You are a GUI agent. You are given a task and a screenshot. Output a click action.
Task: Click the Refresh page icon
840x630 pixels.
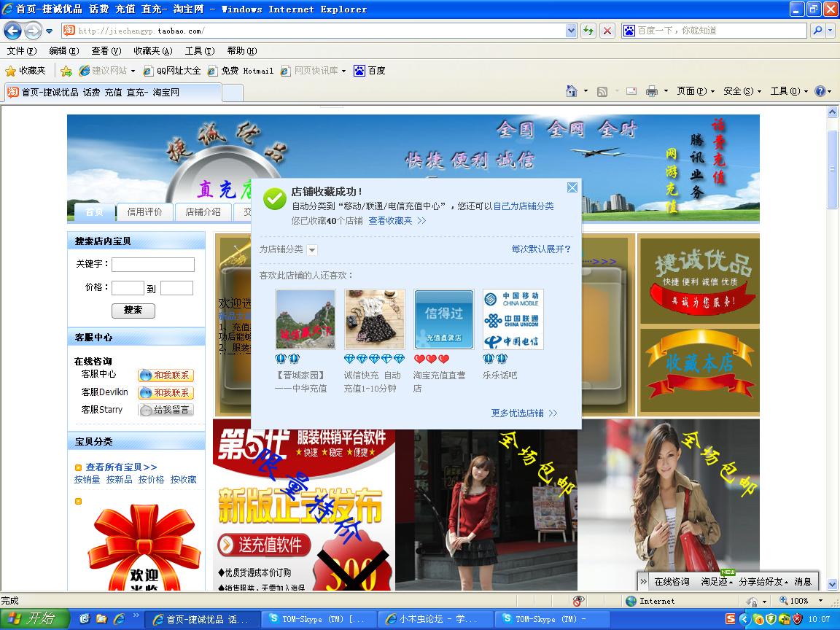click(588, 31)
